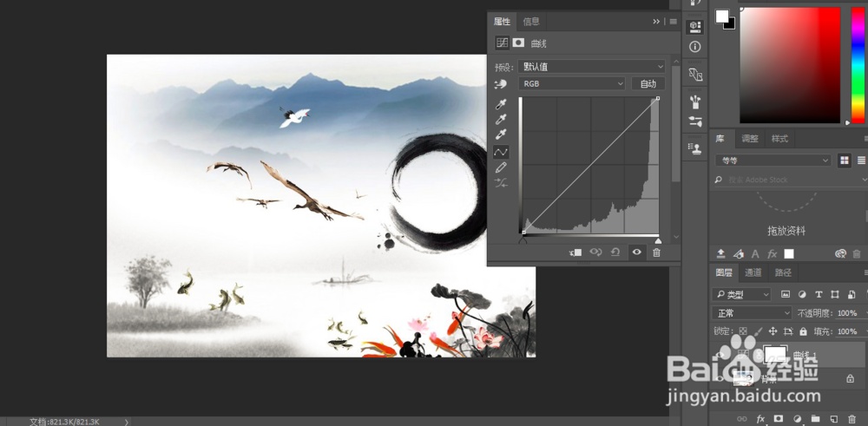Collapse Properties panel with double arrow
The width and height of the screenshot is (868, 426).
coord(656,22)
